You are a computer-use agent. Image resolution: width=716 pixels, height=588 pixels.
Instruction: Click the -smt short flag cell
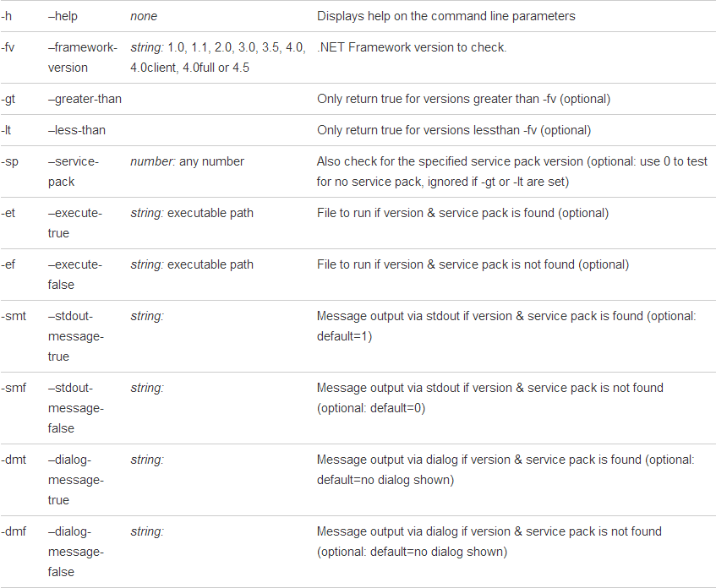click(x=13, y=316)
